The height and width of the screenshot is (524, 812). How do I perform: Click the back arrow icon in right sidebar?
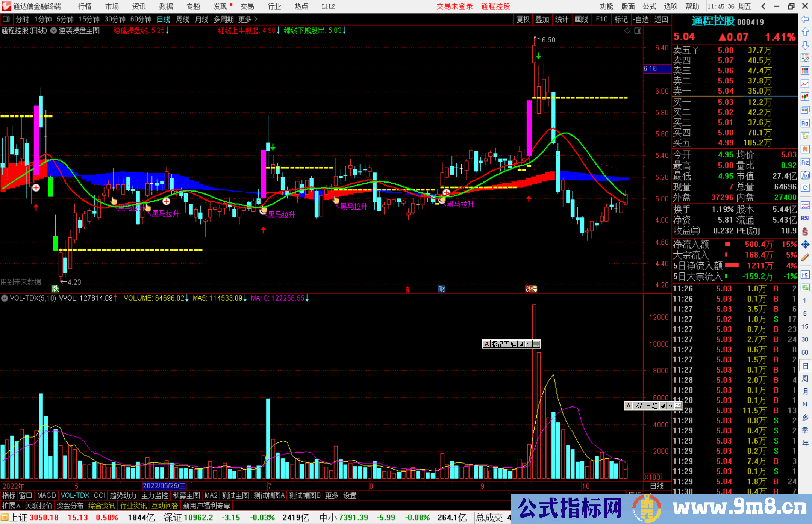[x=805, y=19]
